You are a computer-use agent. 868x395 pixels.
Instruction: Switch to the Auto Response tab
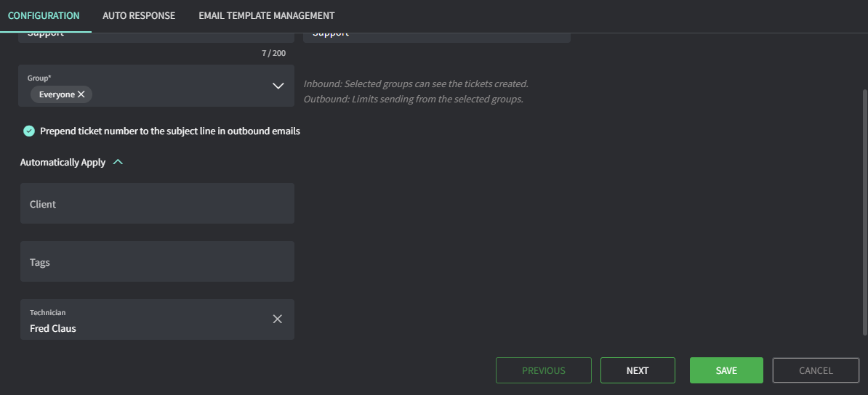click(139, 15)
